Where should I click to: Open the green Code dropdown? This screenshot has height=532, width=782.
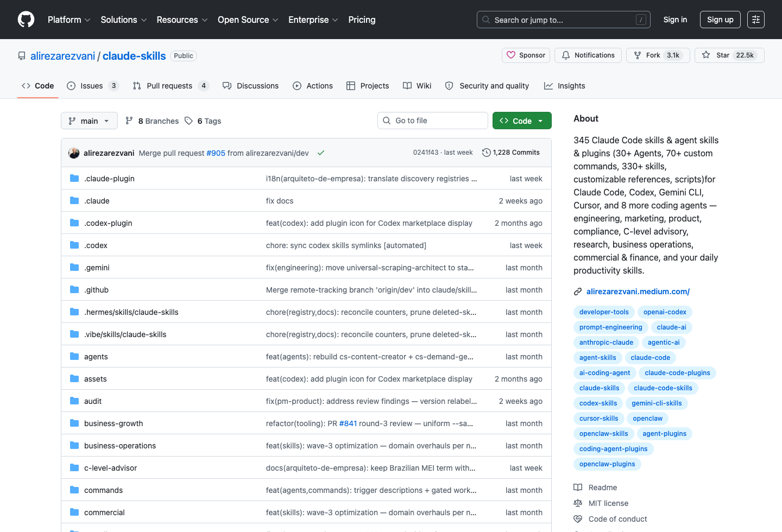(522, 121)
